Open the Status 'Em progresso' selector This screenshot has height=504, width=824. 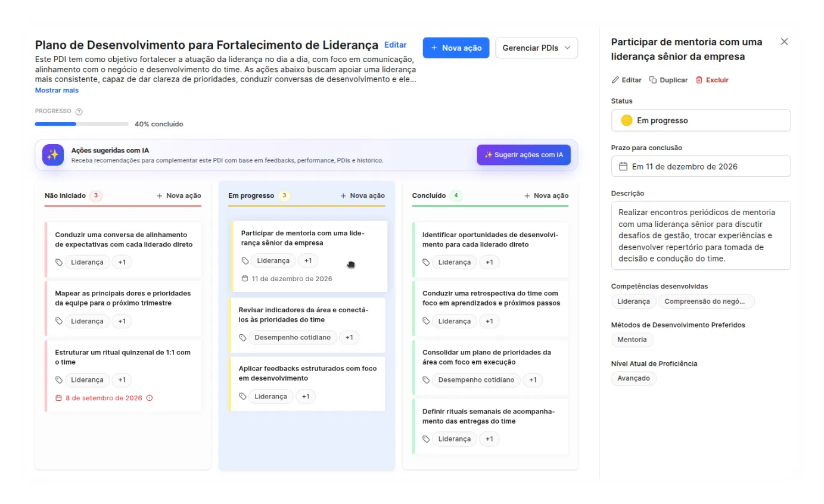701,120
